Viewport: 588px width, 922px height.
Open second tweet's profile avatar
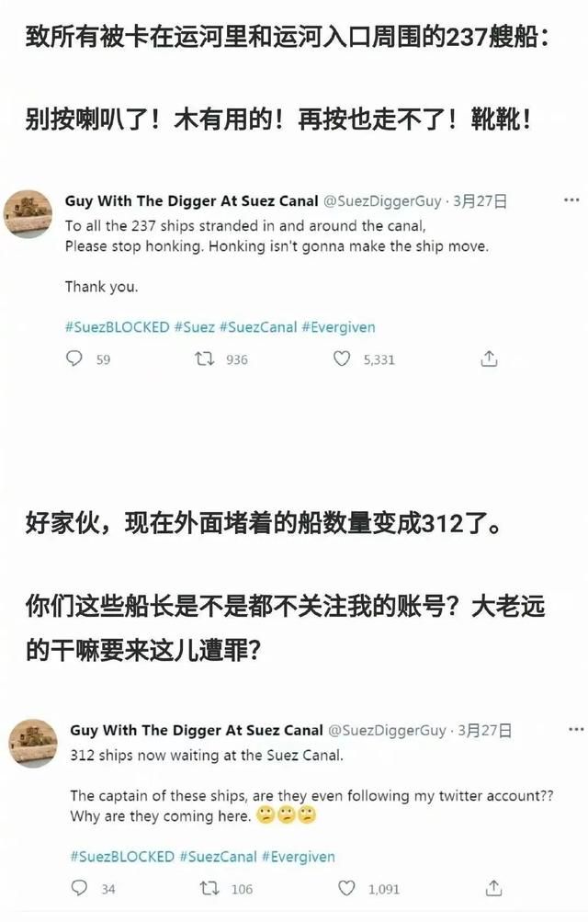tap(33, 744)
